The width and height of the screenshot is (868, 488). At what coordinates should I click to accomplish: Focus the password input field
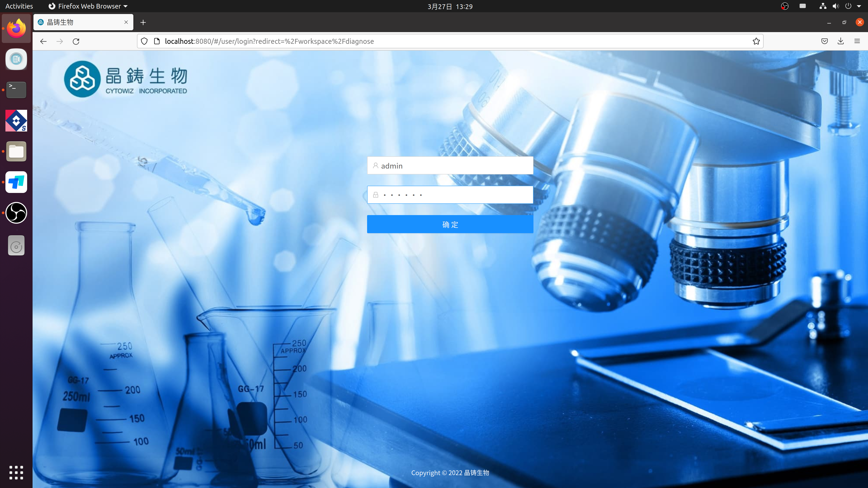(450, 195)
